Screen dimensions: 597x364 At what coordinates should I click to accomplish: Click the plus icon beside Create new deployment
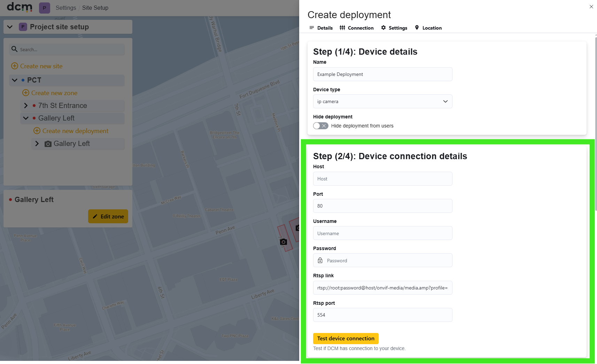point(37,131)
